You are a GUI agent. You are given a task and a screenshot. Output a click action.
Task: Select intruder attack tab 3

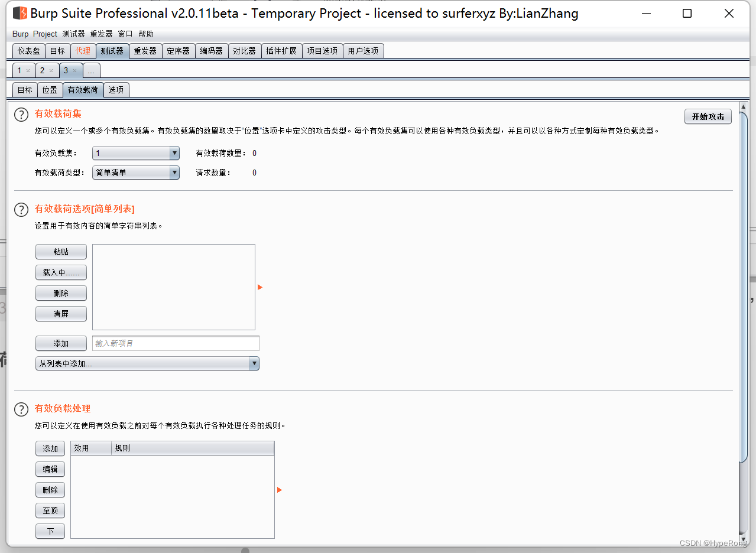[x=66, y=70]
